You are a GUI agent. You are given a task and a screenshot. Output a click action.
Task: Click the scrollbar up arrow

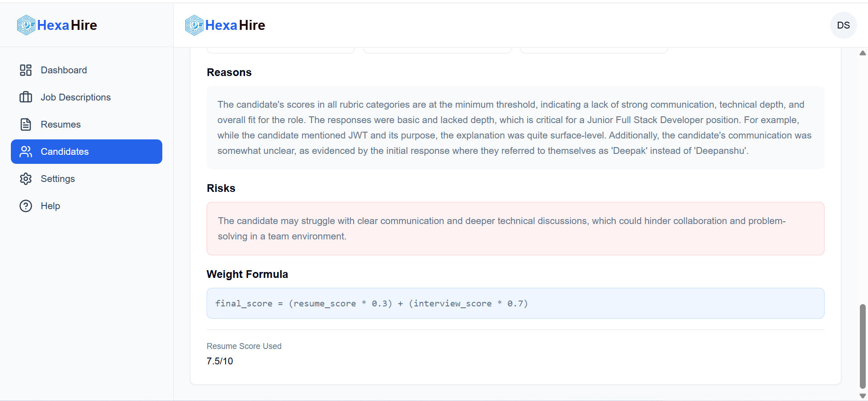pos(863,53)
